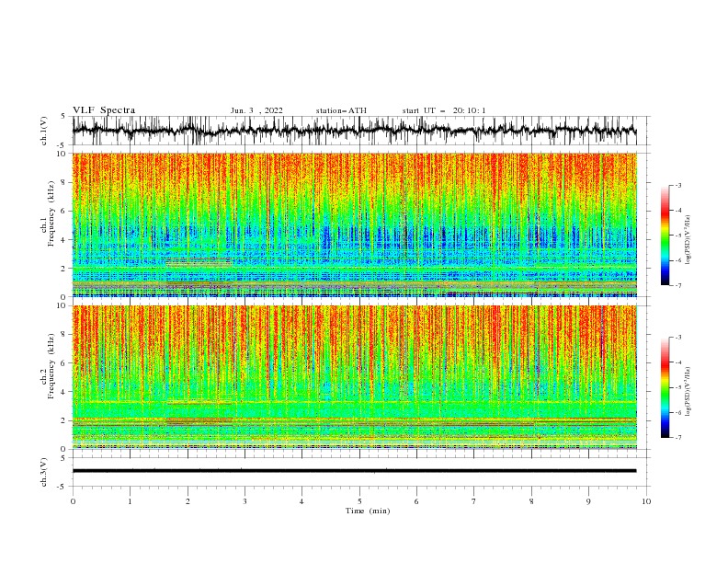Click time axis tick label "6"
The image size is (728, 563).
tap(416, 501)
